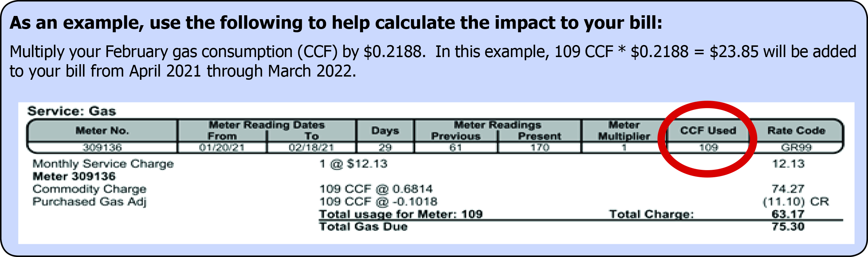The height and width of the screenshot is (257, 868).
Task: Click the To date 02/18/21
Action: [311, 147]
